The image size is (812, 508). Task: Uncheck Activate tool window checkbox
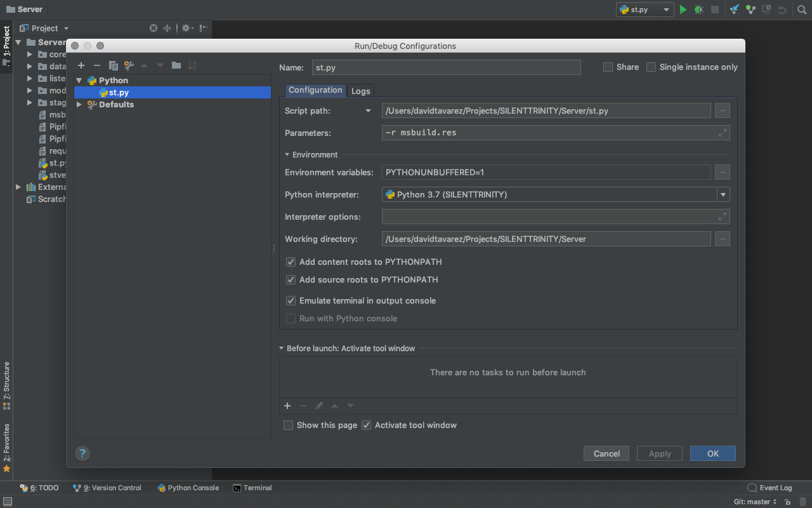[366, 425]
